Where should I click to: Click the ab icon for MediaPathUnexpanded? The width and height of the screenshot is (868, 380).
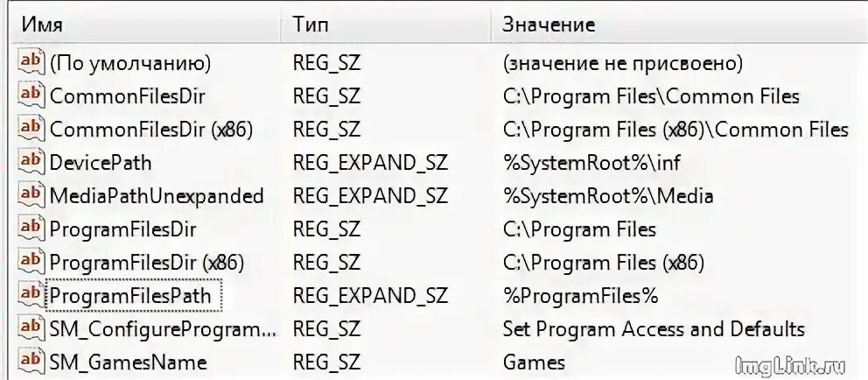coord(31,194)
